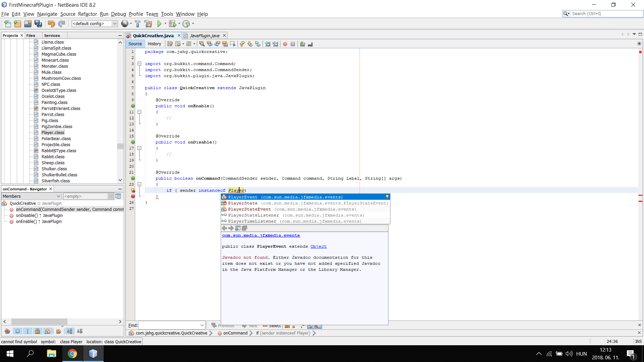Click the globe browser icon in toolbar

[124, 24]
